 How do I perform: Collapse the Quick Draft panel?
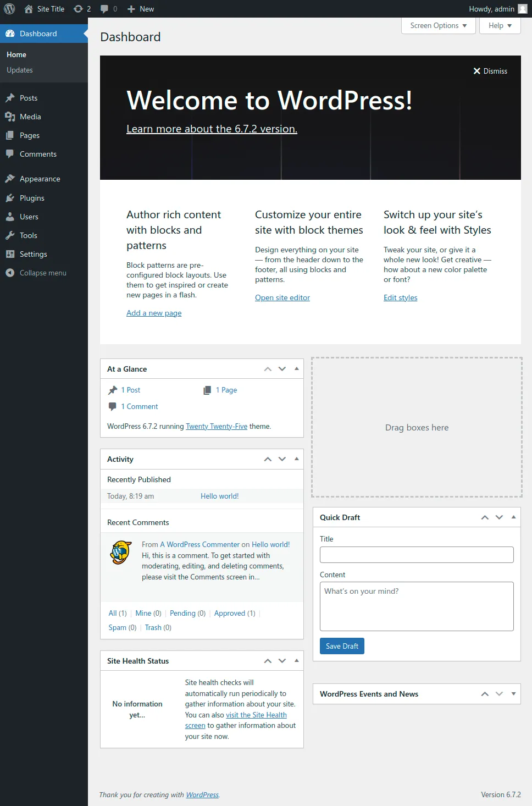(x=514, y=517)
